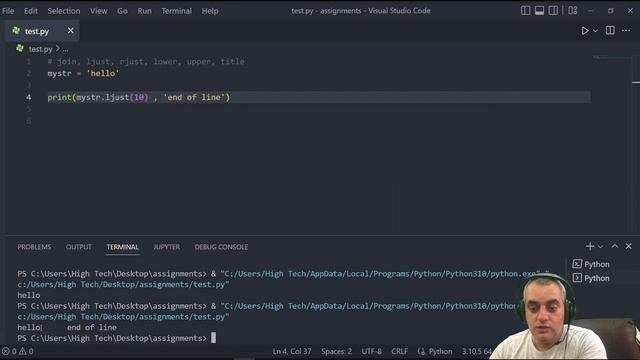This screenshot has width=640, height=360.
Task: Maximize the panel with the up chevron
Action: pyautogui.click(x=615, y=246)
